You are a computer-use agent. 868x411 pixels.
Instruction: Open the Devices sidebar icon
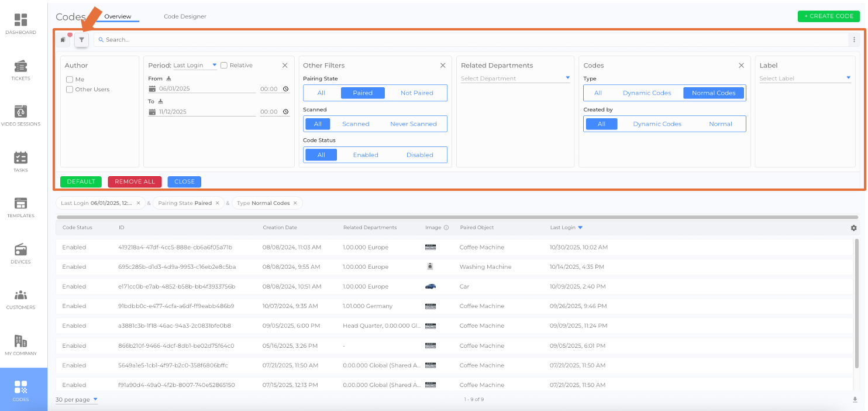point(20,254)
